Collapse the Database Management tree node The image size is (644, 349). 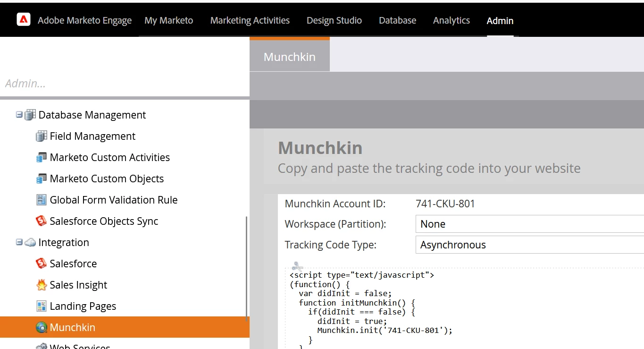click(19, 114)
